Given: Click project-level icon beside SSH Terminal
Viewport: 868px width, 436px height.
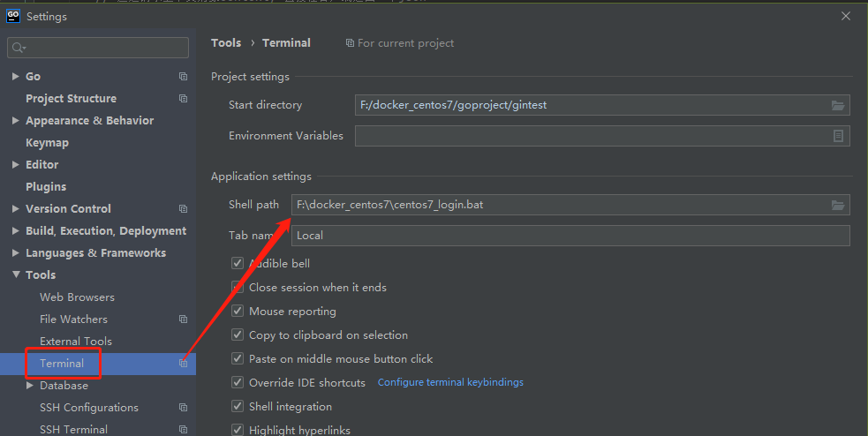Looking at the screenshot, I should click(x=184, y=429).
